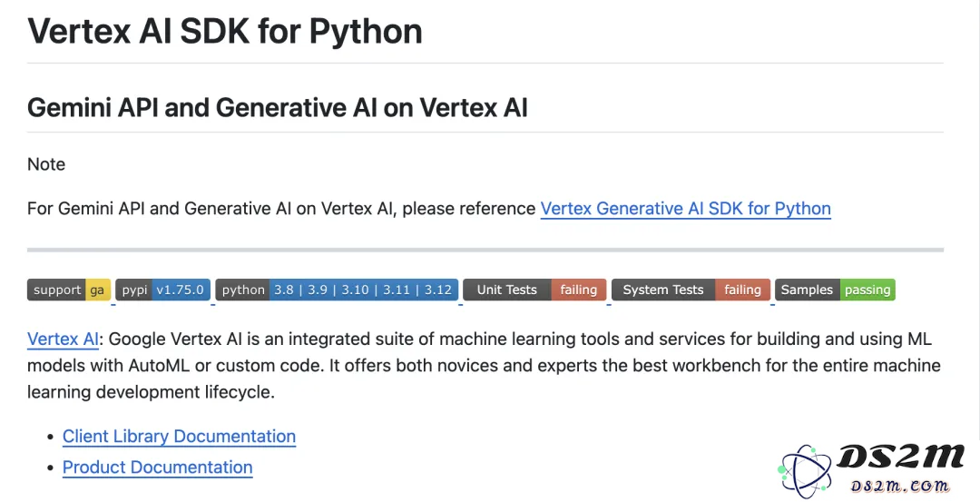
Task: Click the Gemini API and Generative AI heading
Action: point(278,107)
